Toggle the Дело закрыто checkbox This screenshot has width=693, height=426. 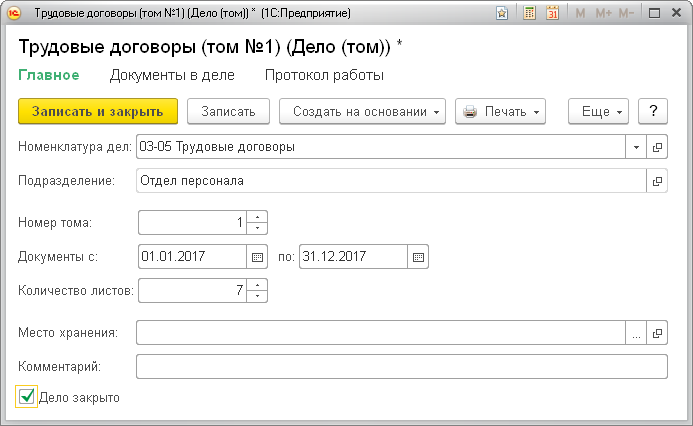pos(27,396)
